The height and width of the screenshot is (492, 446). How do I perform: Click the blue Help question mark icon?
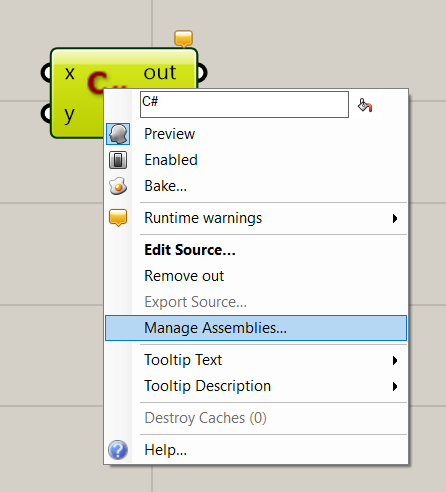(x=118, y=450)
